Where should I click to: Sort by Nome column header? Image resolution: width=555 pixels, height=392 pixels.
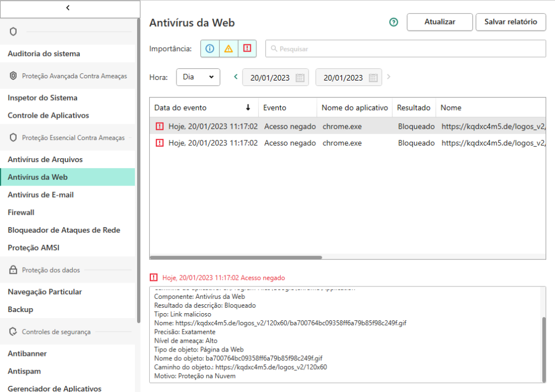coord(491,108)
